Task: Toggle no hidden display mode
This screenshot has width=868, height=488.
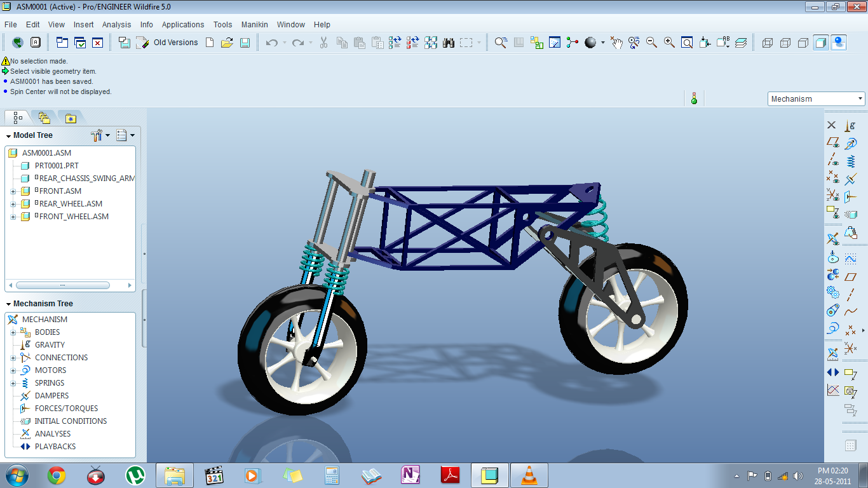Action: (803, 43)
